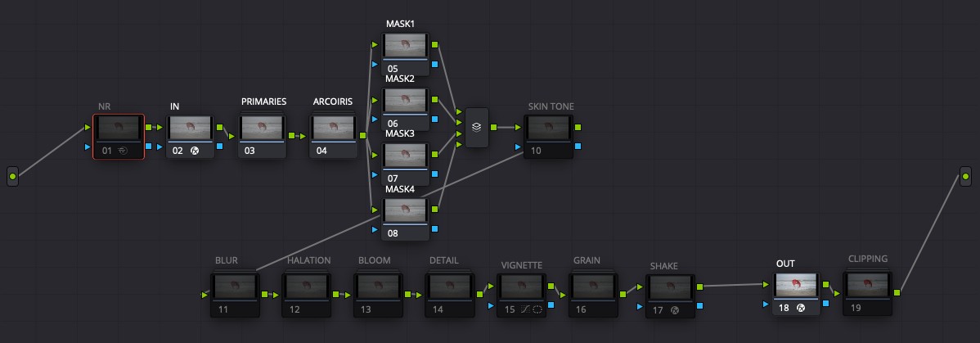
Task: Click the node number 19 text
Action: [856, 307]
